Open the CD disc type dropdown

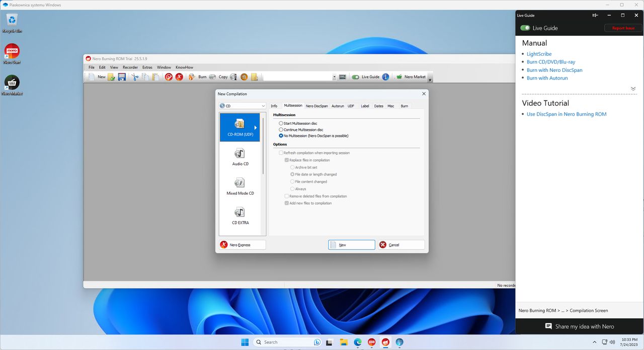tap(243, 106)
